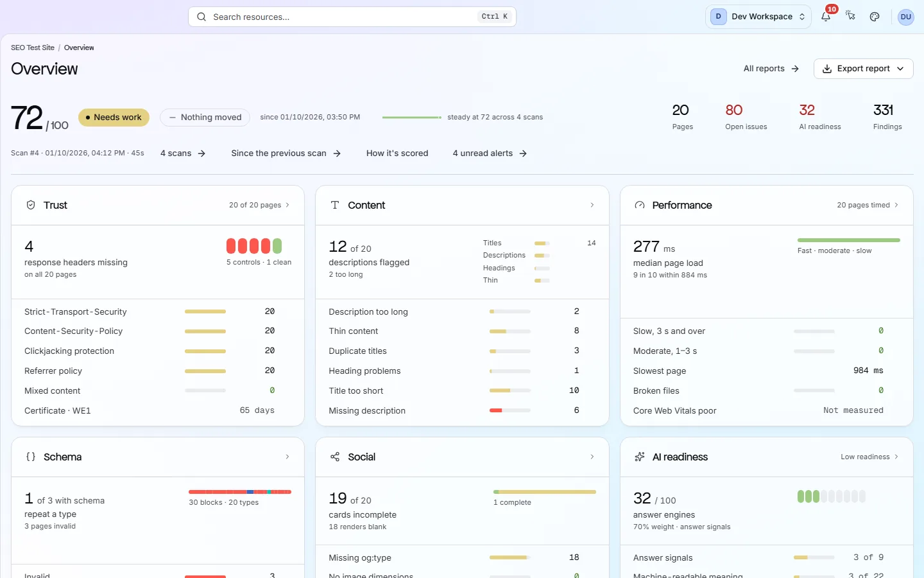
Task: Expand the Schema card chevron
Action: click(x=287, y=457)
